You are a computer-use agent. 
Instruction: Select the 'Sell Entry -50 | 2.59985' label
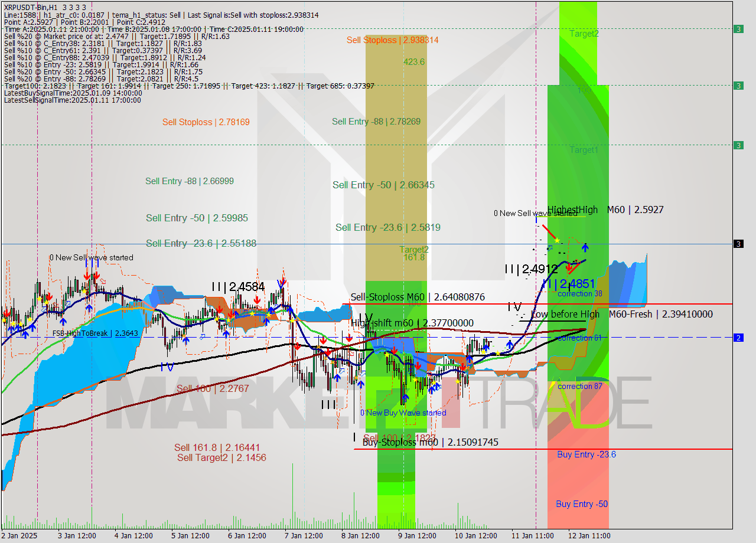pos(197,218)
